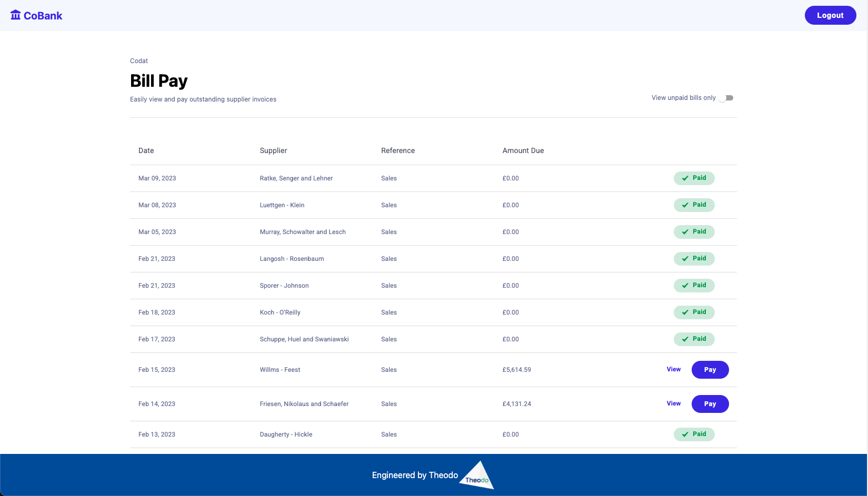
Task: Click the date Feb 13, 2023
Action: (x=157, y=434)
